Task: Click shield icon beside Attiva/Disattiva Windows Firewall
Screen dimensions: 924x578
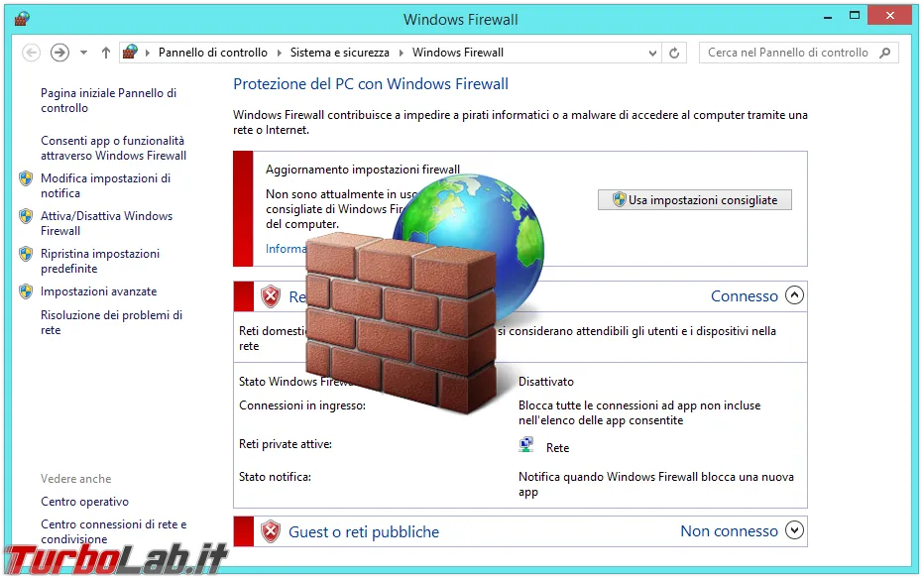Action: (x=26, y=216)
